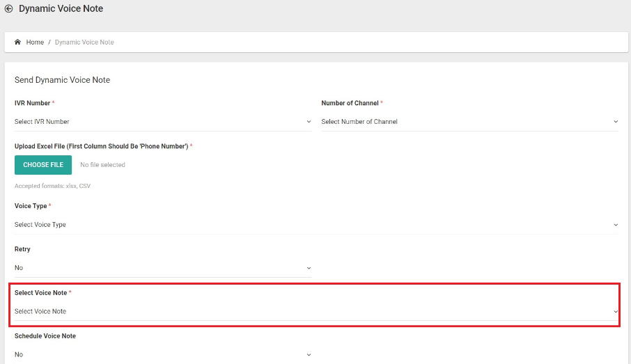Click the Retry dropdown chevron
Screen dimensions: 631x364
click(x=309, y=268)
